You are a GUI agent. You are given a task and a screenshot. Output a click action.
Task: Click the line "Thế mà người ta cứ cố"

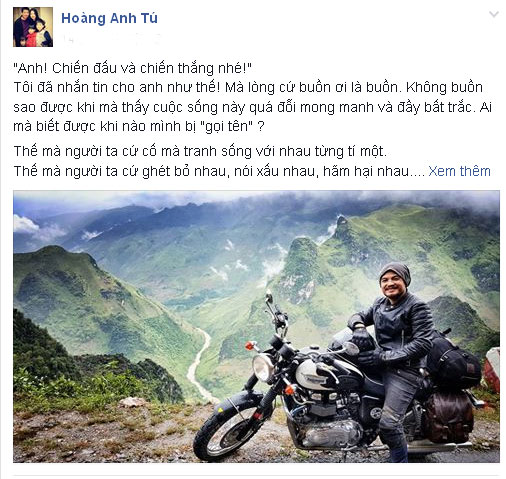200,151
